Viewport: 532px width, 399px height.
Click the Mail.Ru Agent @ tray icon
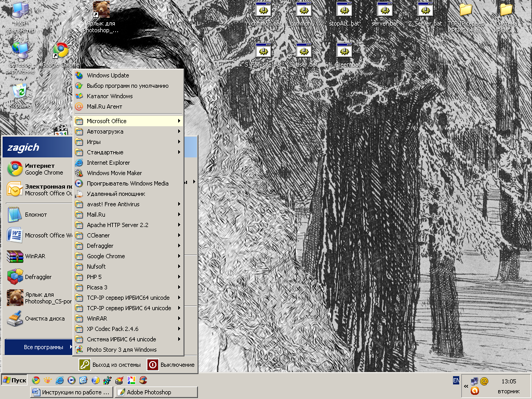pyautogui.click(x=484, y=381)
